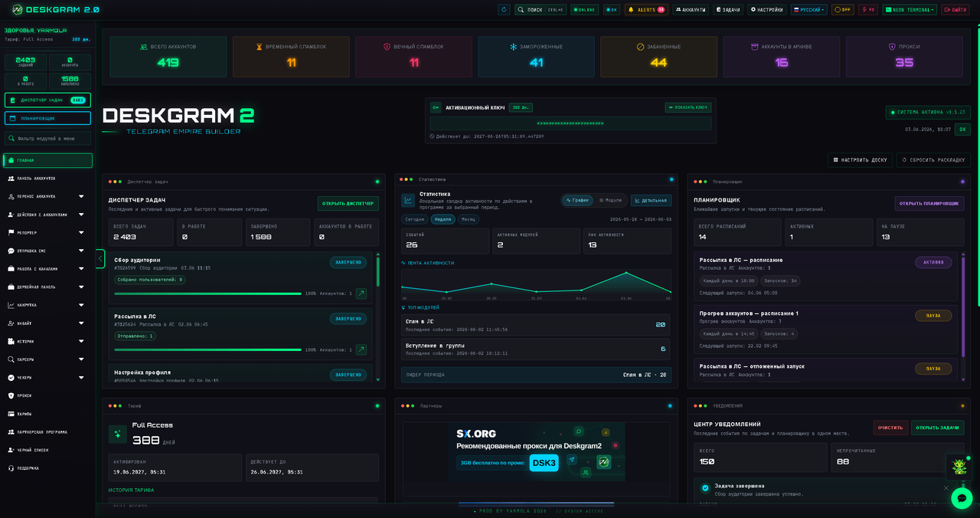This screenshot has width=980, height=518.
Task: Click the purple Планировщик panel scrollbar
Action: [963, 307]
